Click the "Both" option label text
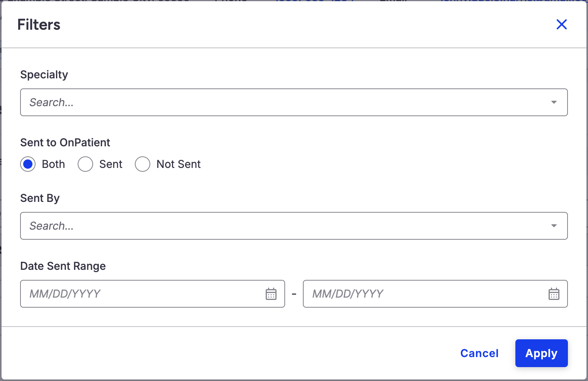This screenshot has width=588, height=381. tap(53, 164)
